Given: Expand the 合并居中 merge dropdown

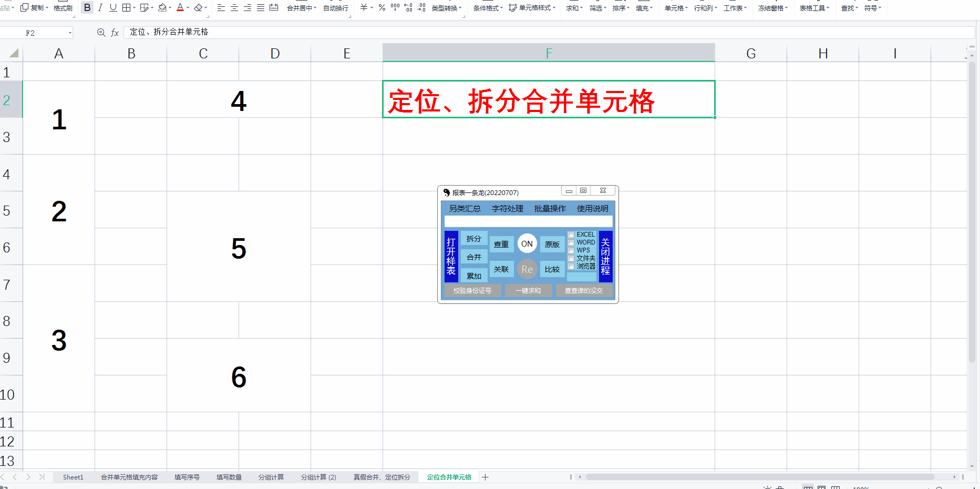Looking at the screenshot, I should pyautogui.click(x=315, y=8).
